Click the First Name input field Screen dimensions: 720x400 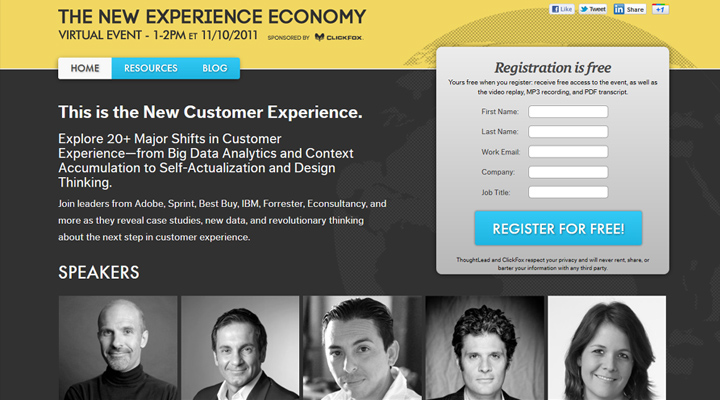[568, 112]
